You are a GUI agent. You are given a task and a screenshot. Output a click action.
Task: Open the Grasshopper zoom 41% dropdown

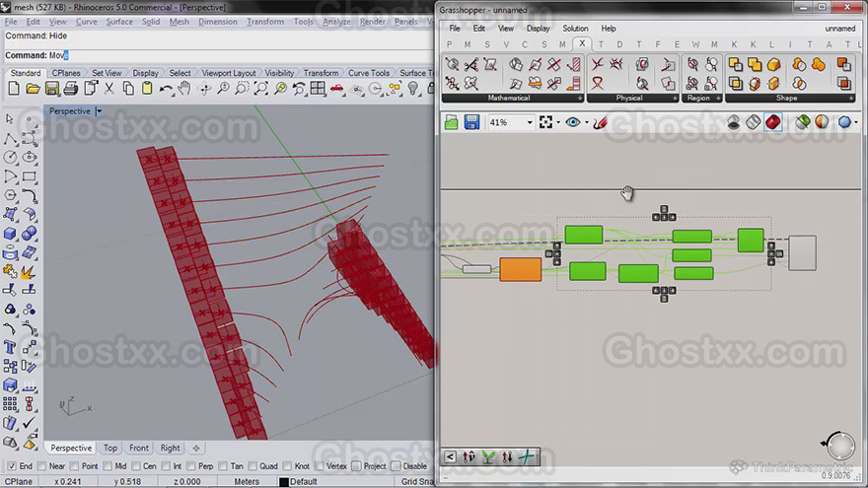pyautogui.click(x=530, y=122)
